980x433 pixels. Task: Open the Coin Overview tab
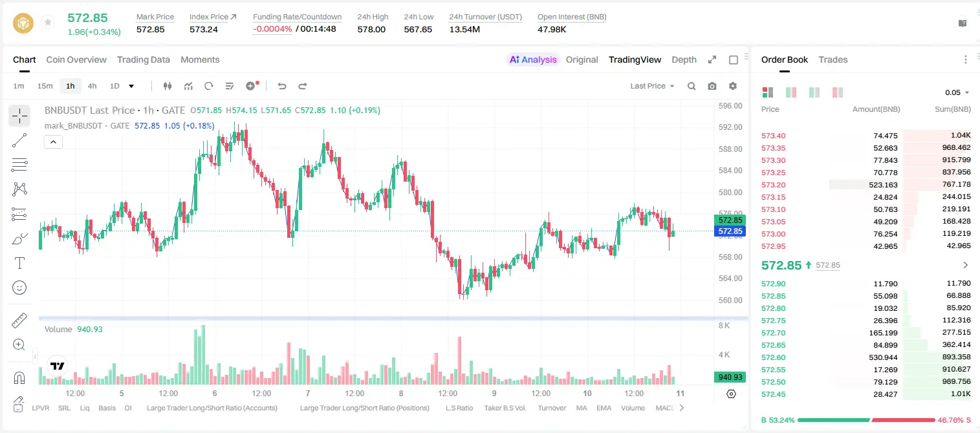coord(76,59)
